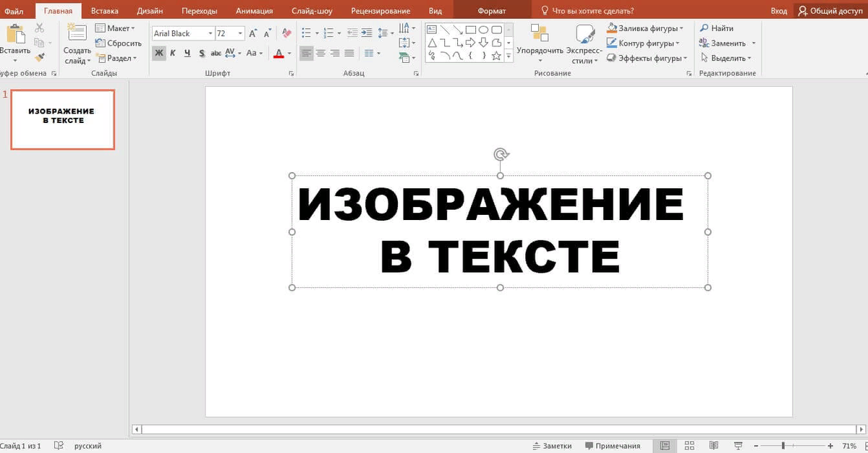This screenshot has width=868, height=453.
Task: Open the Arial Black font name dropdown
Action: coord(210,33)
